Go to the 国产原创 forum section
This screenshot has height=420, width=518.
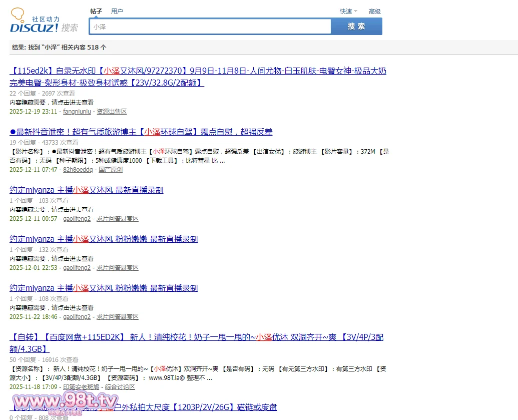[x=111, y=170]
